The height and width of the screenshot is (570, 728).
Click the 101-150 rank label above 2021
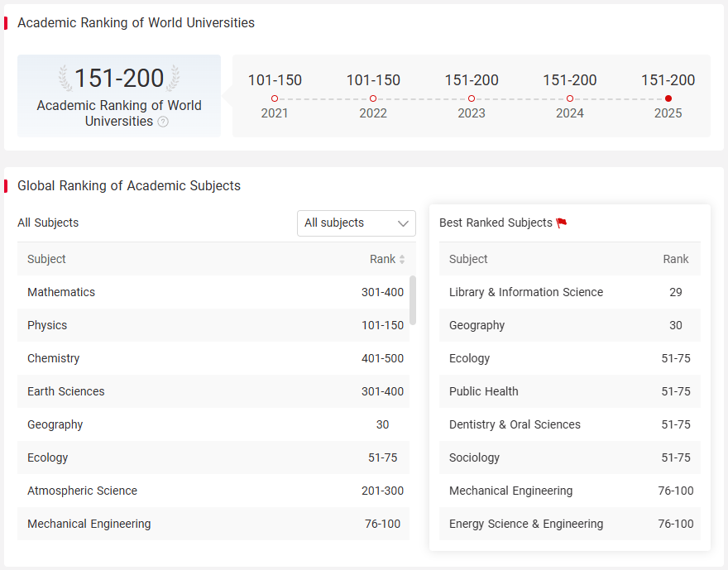click(275, 80)
